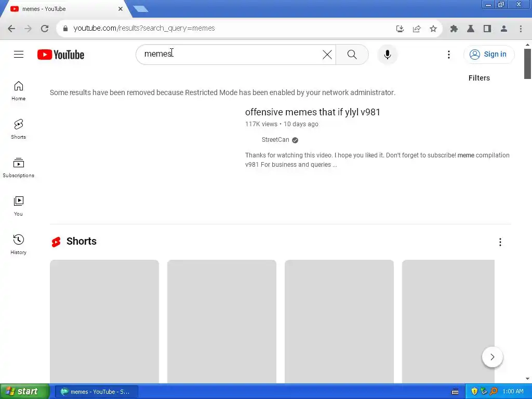Click the page vertical scrollbar thumb
The height and width of the screenshot is (399, 532).
(527, 63)
